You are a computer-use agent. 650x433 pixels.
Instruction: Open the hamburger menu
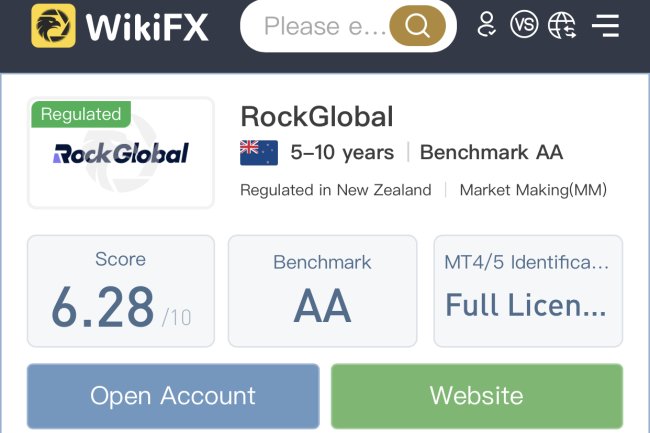pos(605,25)
